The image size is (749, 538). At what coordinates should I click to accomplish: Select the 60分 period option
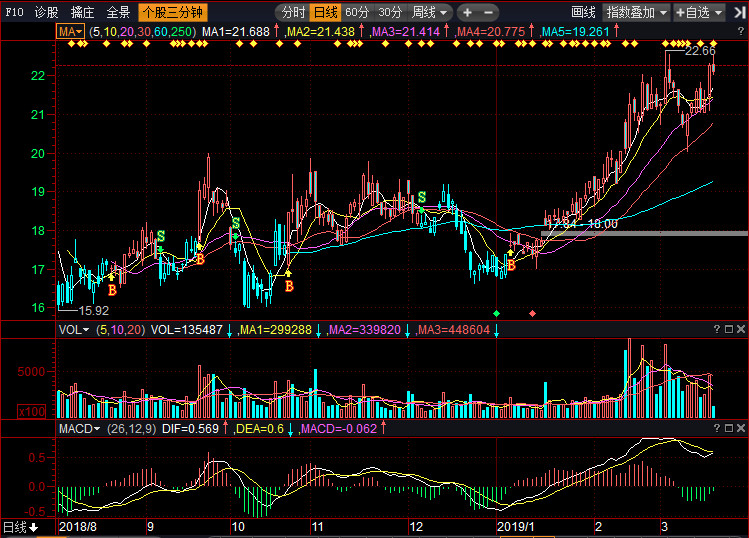click(357, 12)
